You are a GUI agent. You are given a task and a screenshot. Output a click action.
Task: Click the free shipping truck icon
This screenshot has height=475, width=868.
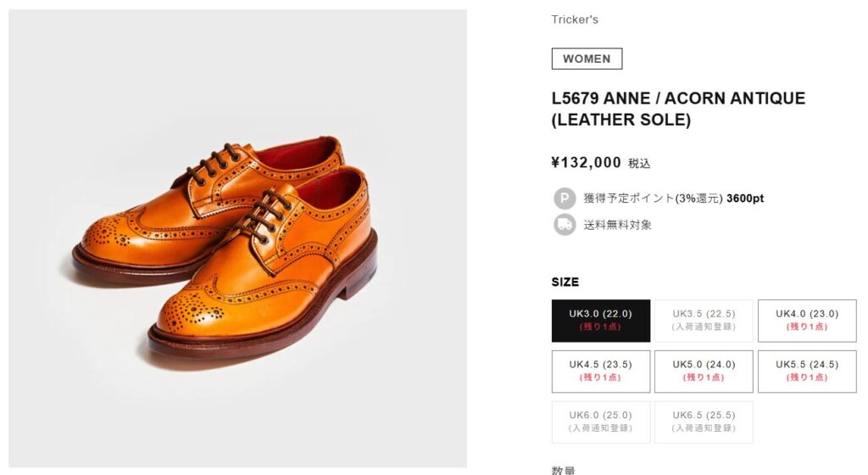[x=565, y=225]
